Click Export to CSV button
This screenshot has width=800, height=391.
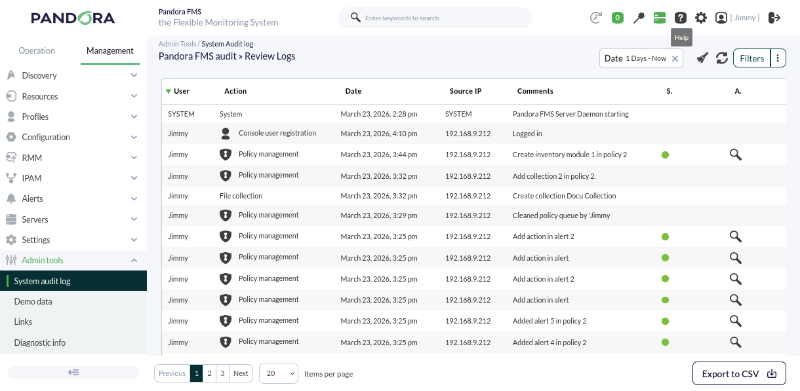coord(739,374)
